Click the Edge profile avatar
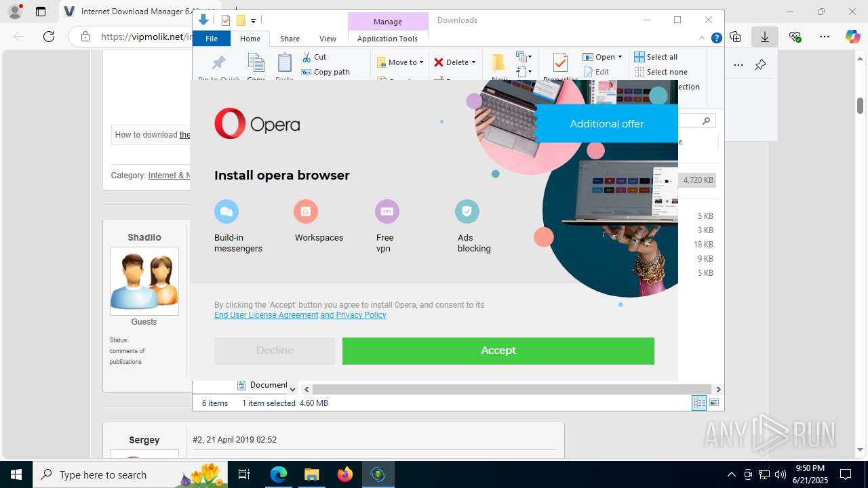The height and width of the screenshot is (488, 868). tap(14, 12)
